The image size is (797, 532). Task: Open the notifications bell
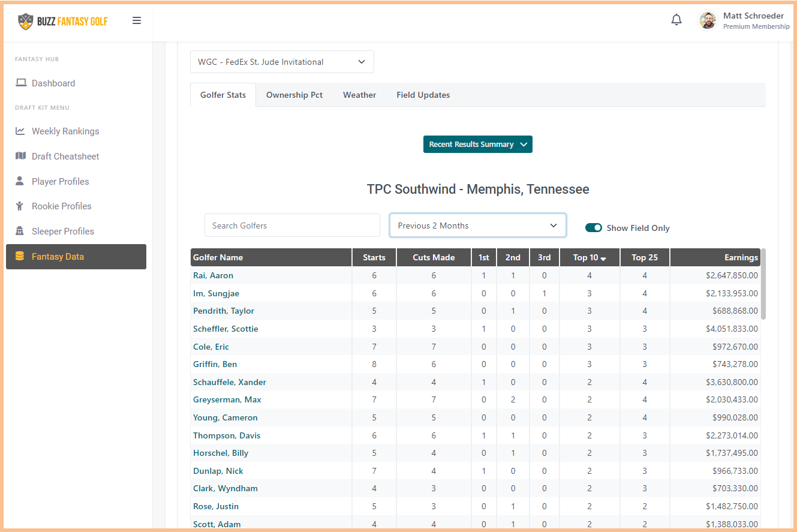tap(676, 20)
